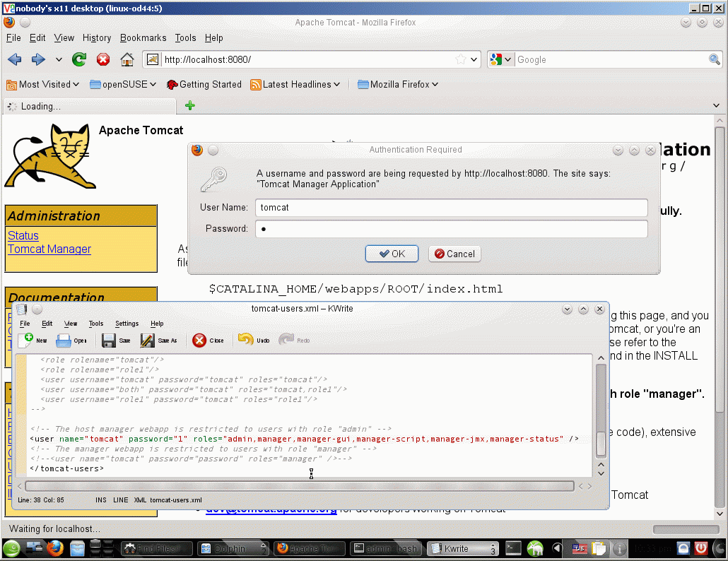Open the URL bar history dropdown
The image size is (728, 561).
point(474,59)
